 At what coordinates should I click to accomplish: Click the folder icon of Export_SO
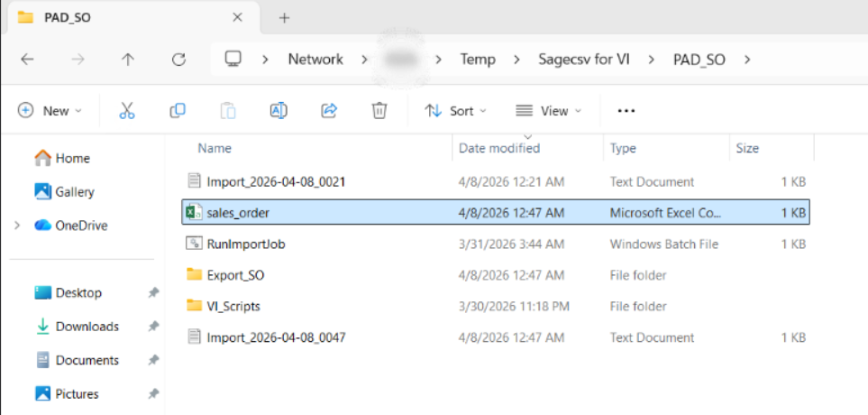pyautogui.click(x=194, y=274)
